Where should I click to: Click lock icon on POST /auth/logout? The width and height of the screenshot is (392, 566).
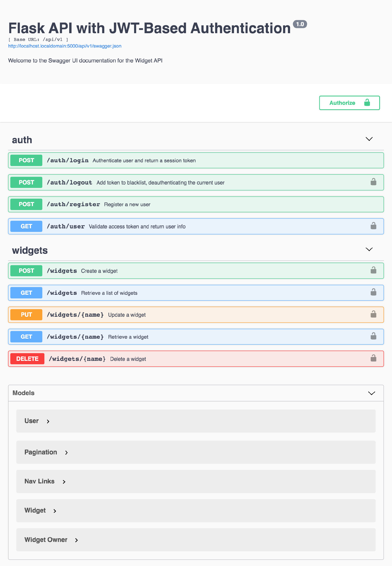[373, 182]
